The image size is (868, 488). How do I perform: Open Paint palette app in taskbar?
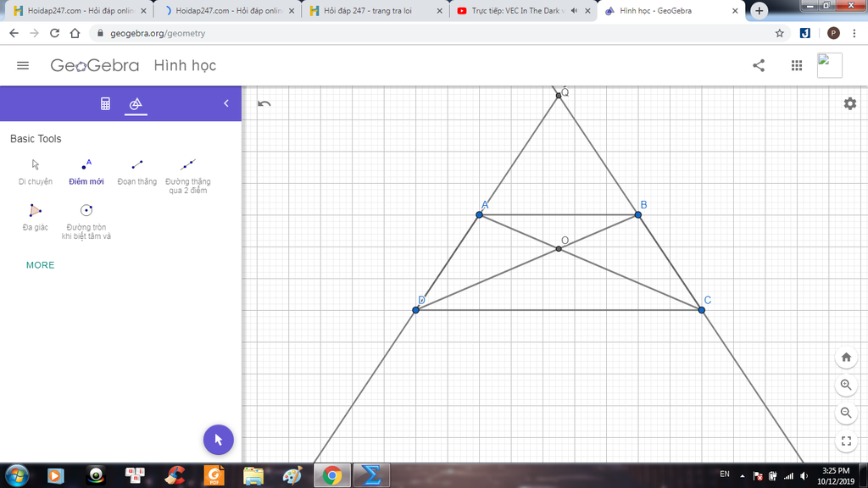click(292, 475)
